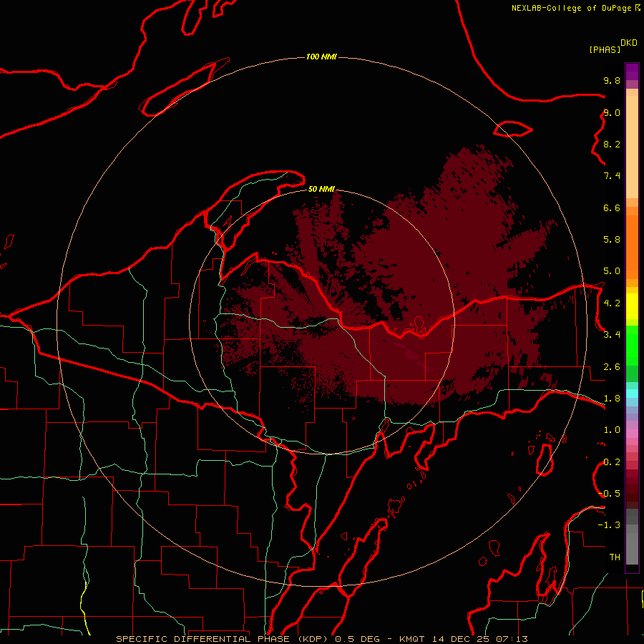The height and width of the screenshot is (644, 644).
Task: Click the TH label on the color scale
Action: pyautogui.click(x=615, y=557)
